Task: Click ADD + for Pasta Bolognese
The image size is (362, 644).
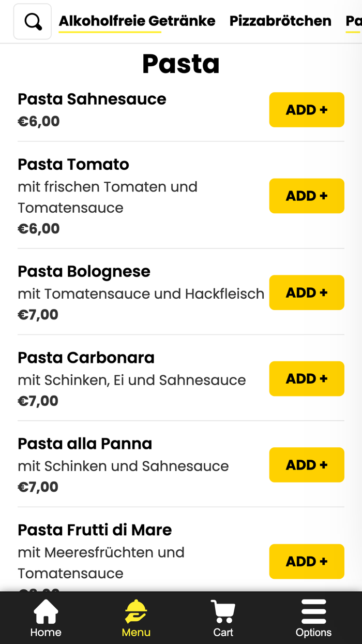Action: point(306,292)
